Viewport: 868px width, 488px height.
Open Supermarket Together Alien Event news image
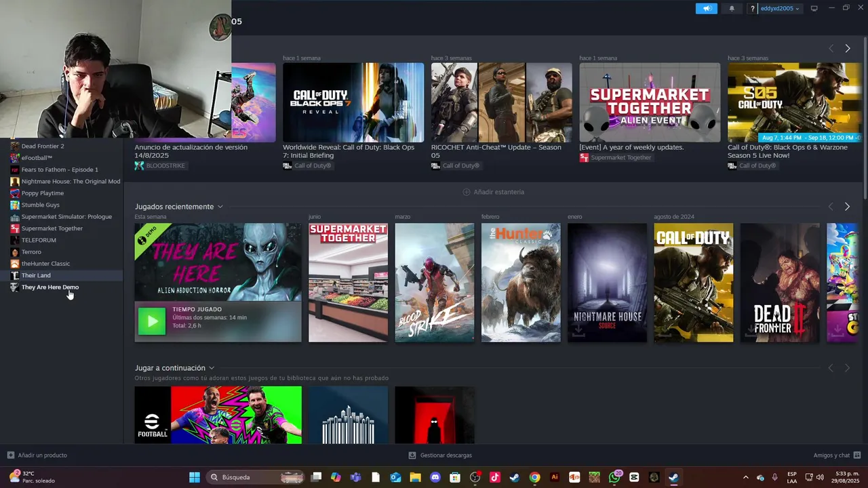650,102
